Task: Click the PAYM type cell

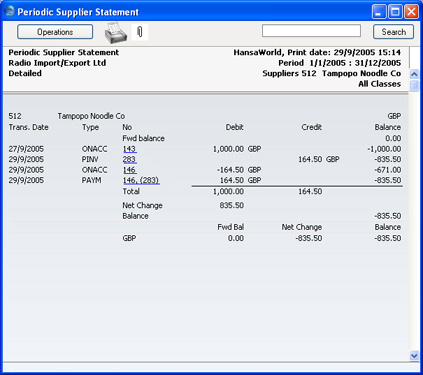Action: click(x=91, y=180)
